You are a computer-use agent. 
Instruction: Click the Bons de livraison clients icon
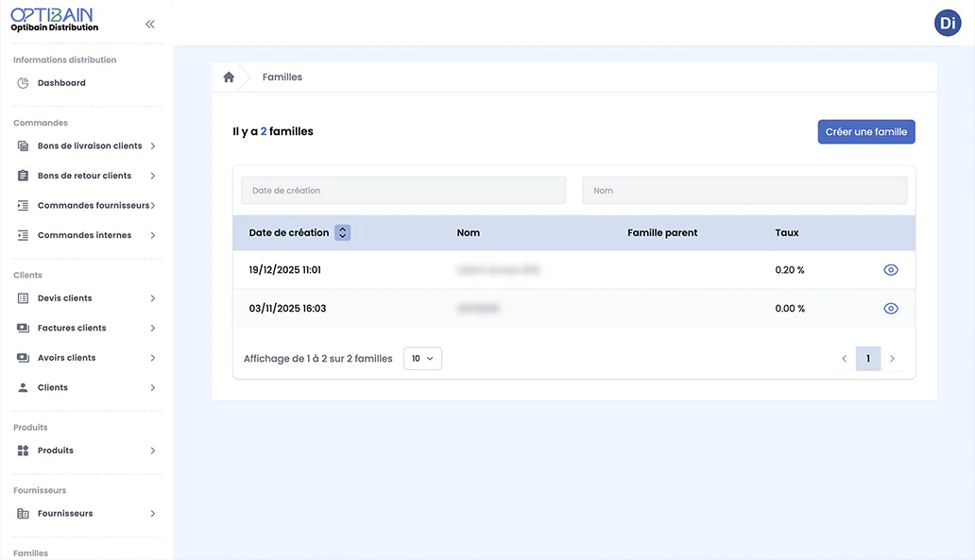click(x=23, y=146)
